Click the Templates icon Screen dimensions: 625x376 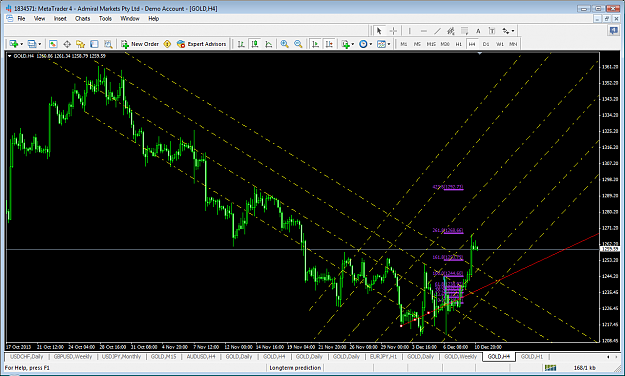point(381,44)
